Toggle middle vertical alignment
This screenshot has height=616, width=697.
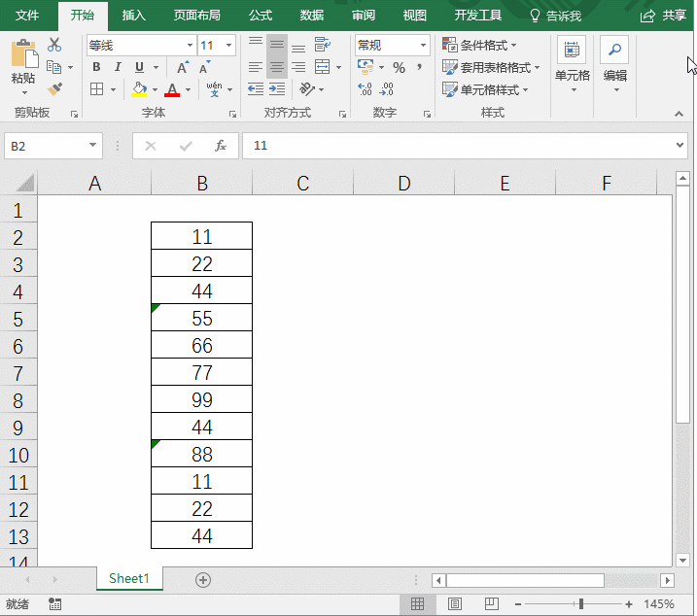[276, 45]
